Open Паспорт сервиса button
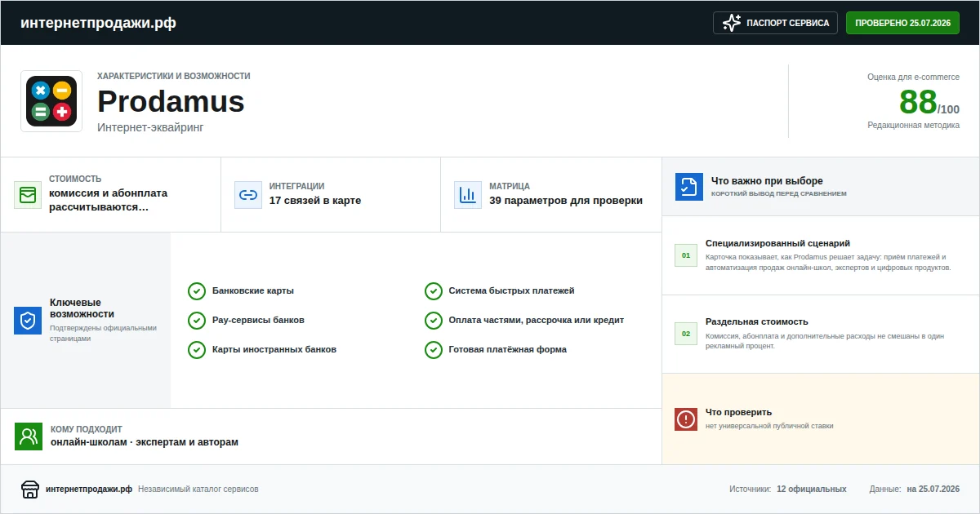980x514 pixels. (x=776, y=23)
